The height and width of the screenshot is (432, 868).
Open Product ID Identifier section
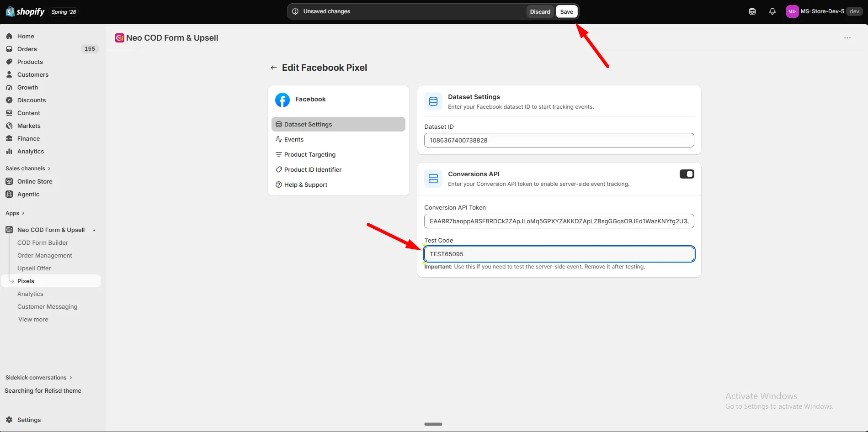click(x=338, y=169)
